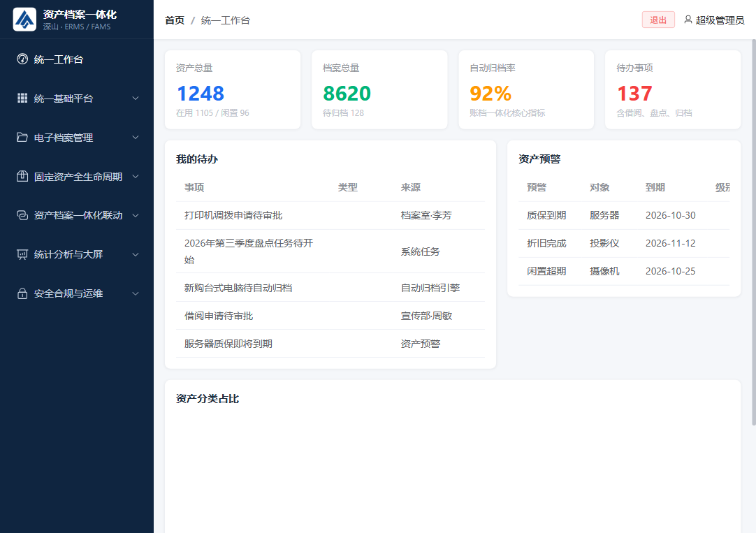Open 资产档案一体化联动 menu item

click(x=77, y=215)
